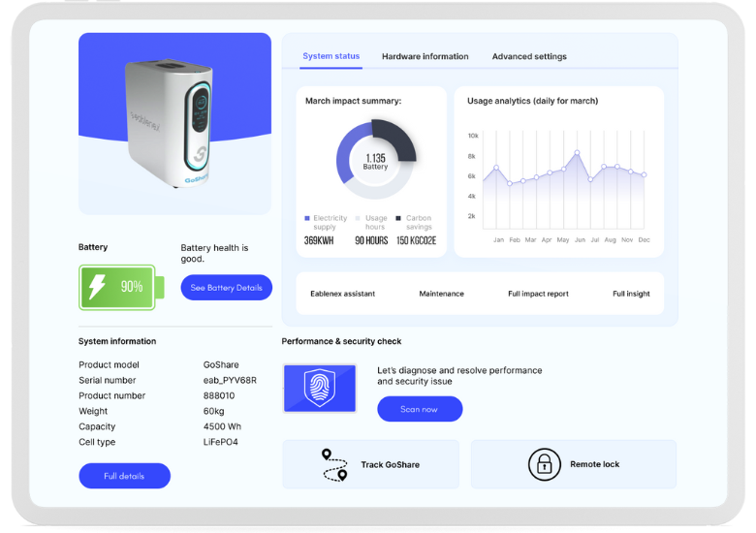Click the See Battery Details button
Screen dimensions: 756x533
click(226, 287)
